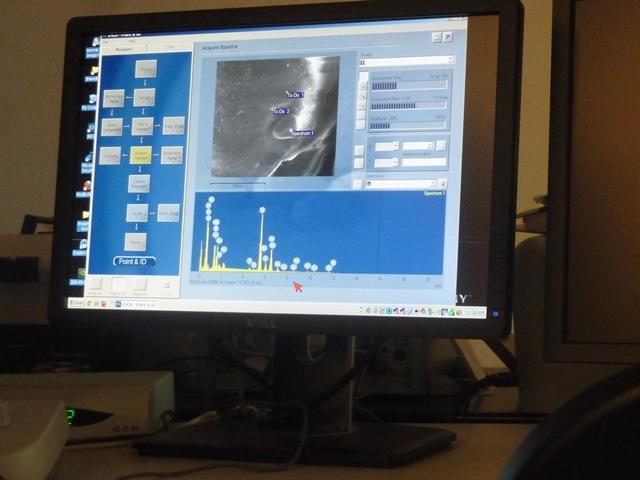Click the INCA Point & ID taskbar button
The width and height of the screenshot is (640, 480).
click(136, 304)
